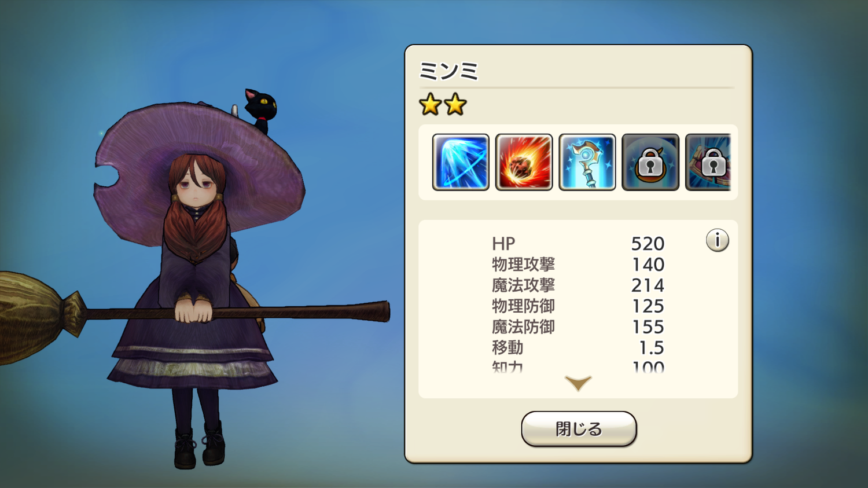
Task: Select the 魔法攻撃 214 stat row
Action: [x=578, y=285]
